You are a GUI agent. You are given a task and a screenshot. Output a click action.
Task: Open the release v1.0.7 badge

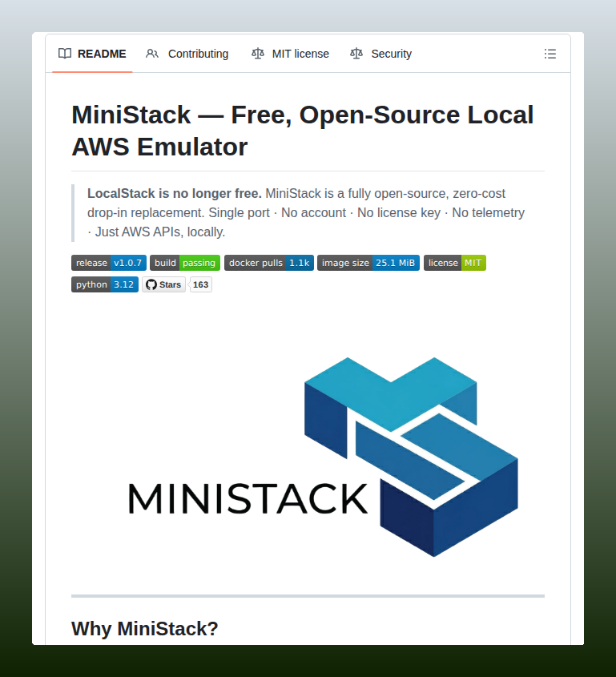(x=109, y=263)
